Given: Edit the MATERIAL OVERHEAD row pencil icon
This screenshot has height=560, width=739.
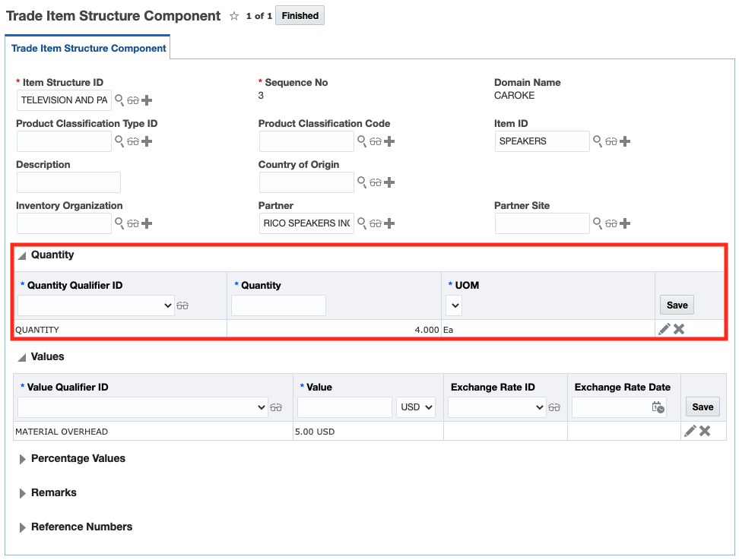Looking at the screenshot, I should click(x=690, y=431).
